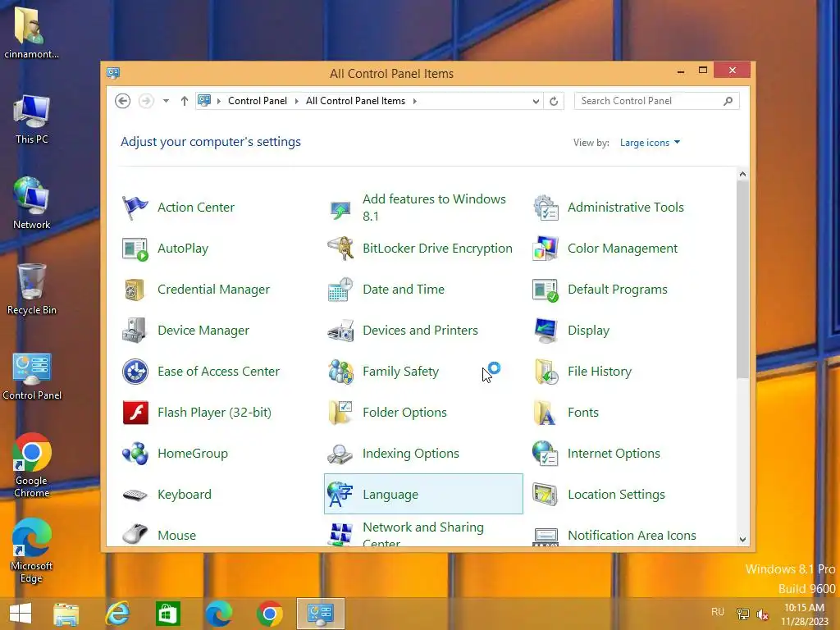The height and width of the screenshot is (630, 840).
Task: Open the Keyboard link text
Action: [x=185, y=495]
